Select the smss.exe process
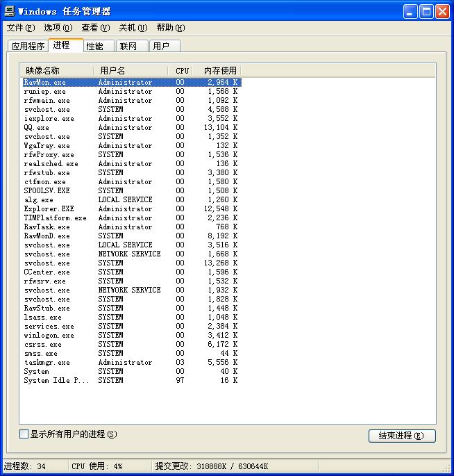Screen dimensions: 454x476 (132, 354)
